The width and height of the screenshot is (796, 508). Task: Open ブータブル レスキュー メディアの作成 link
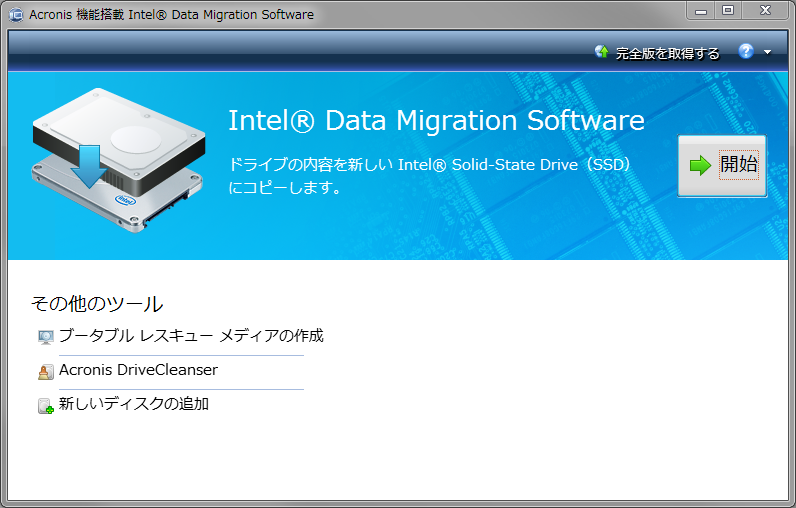pos(191,335)
